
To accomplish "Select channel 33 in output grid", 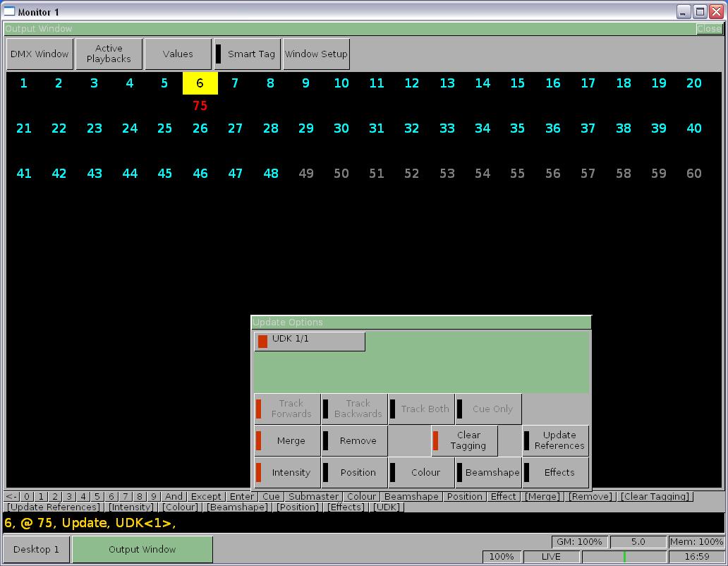I will [447, 128].
